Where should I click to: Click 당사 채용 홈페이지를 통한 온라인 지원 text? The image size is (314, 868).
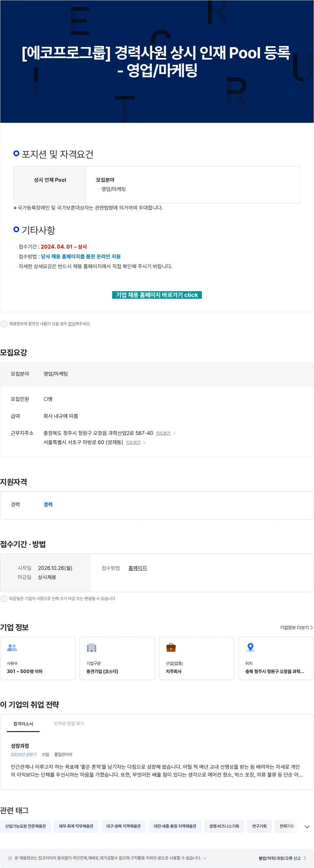(80, 256)
